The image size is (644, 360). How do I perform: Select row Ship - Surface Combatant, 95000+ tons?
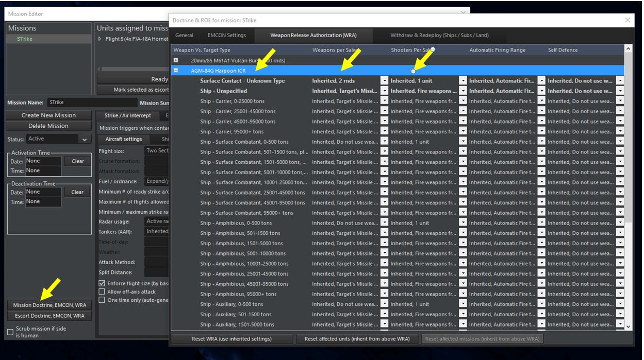[x=397, y=213]
